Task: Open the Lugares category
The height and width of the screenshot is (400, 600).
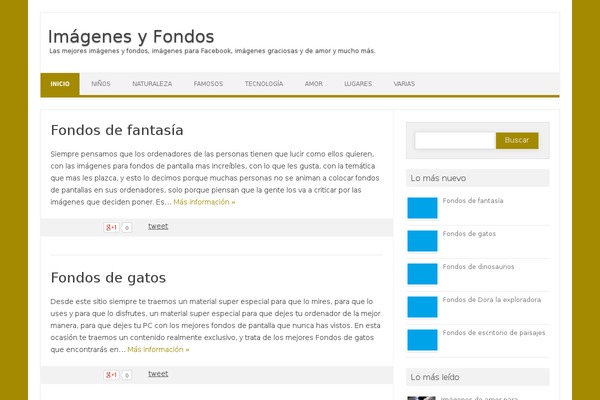Action: pyautogui.click(x=358, y=84)
